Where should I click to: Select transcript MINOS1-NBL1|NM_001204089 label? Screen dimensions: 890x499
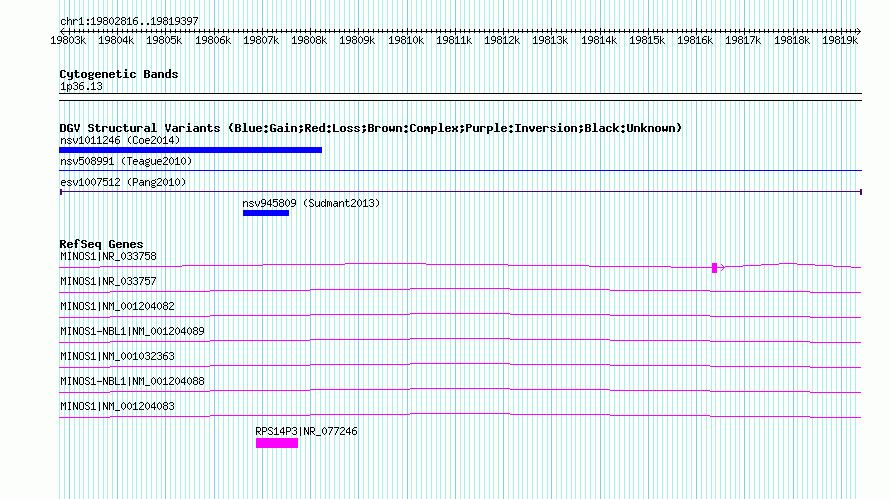132,332
